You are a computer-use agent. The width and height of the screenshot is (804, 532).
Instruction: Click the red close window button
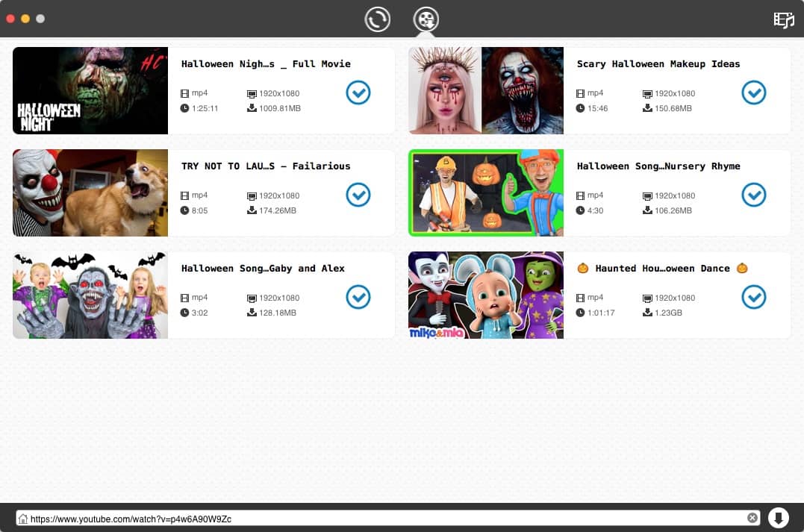(x=10, y=19)
